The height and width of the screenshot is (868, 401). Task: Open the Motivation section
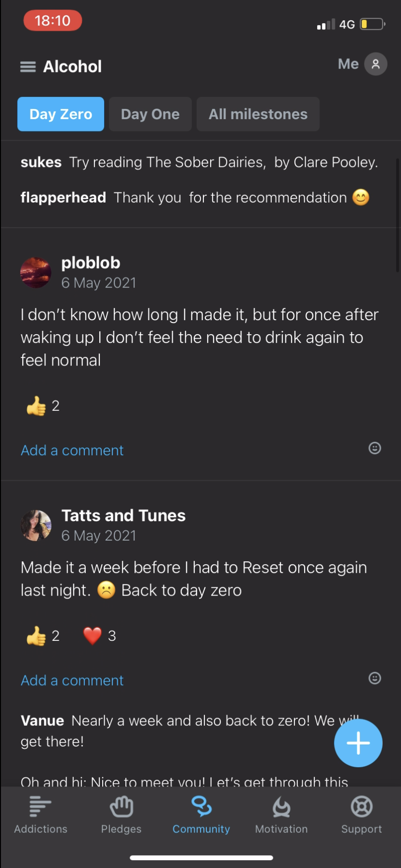[x=281, y=814]
